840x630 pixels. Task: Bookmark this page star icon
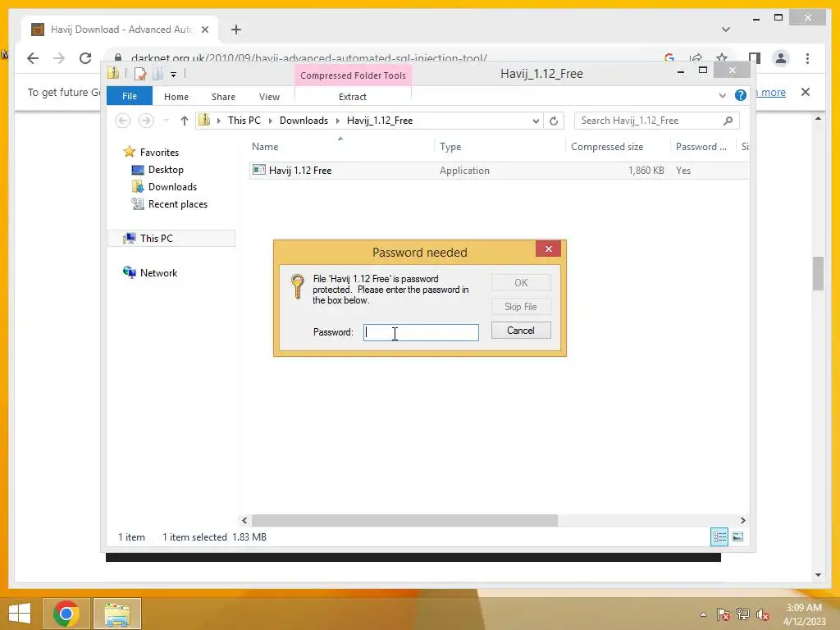(722, 58)
